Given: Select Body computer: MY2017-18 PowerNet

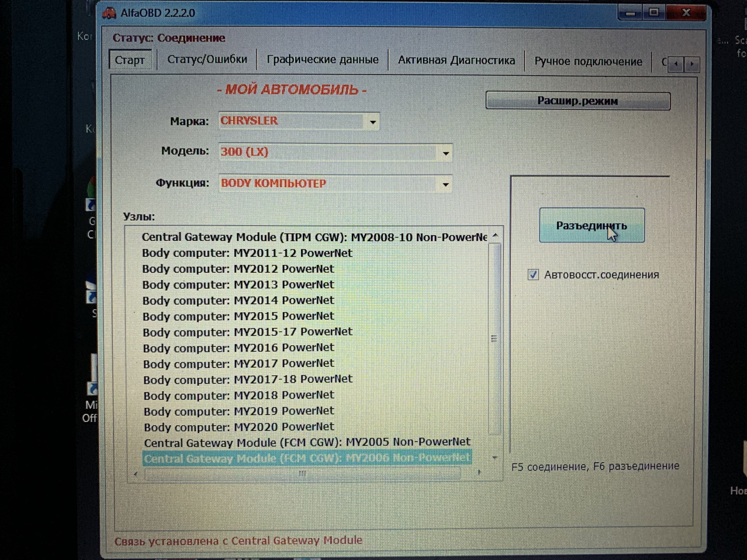Looking at the screenshot, I should [248, 379].
